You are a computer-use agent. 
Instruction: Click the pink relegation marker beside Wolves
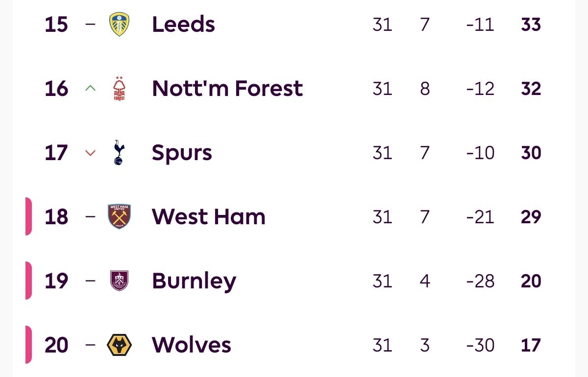[x=28, y=345]
